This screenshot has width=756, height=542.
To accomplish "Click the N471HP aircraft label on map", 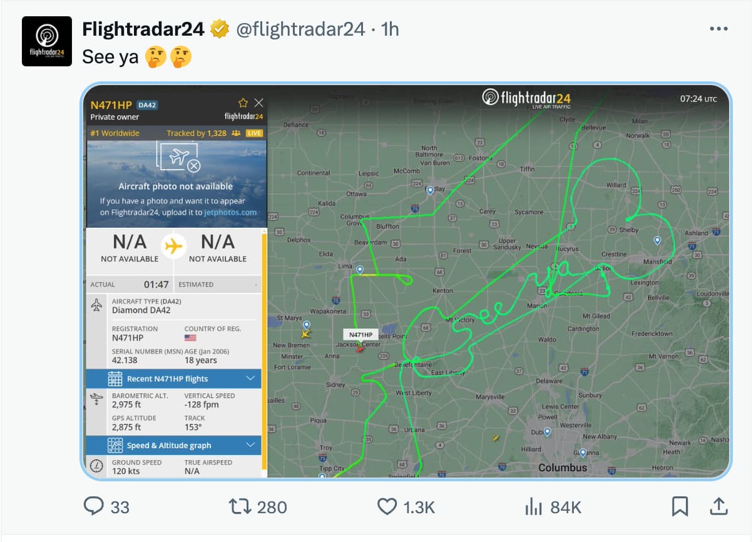I will [x=360, y=335].
